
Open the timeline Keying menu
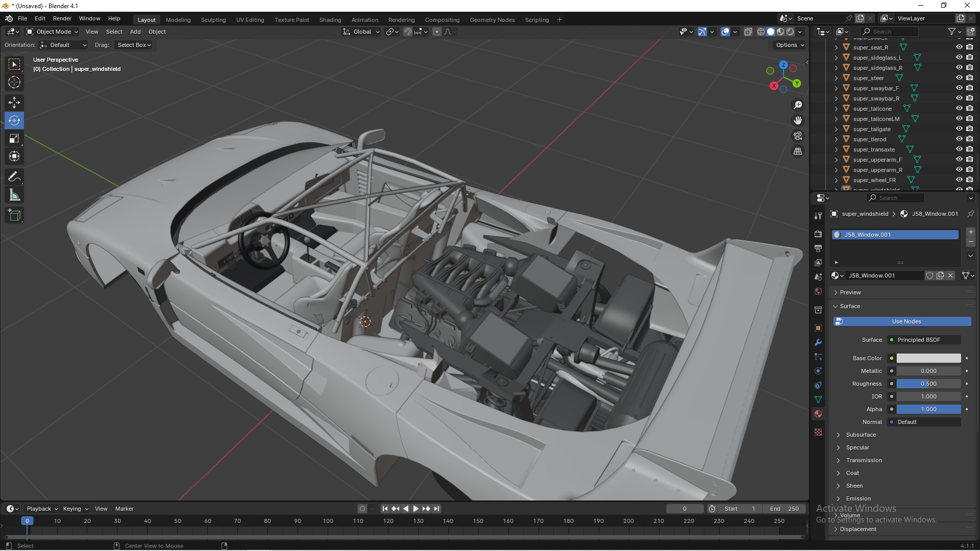75,509
